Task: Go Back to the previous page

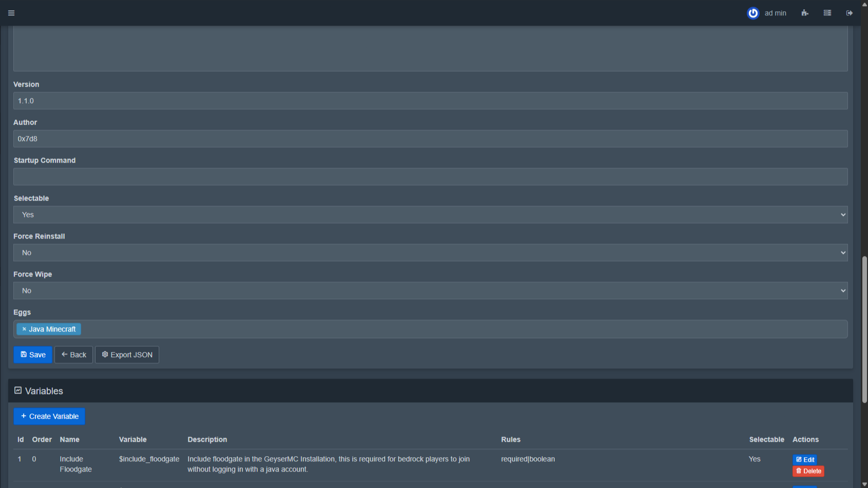Action: click(73, 355)
